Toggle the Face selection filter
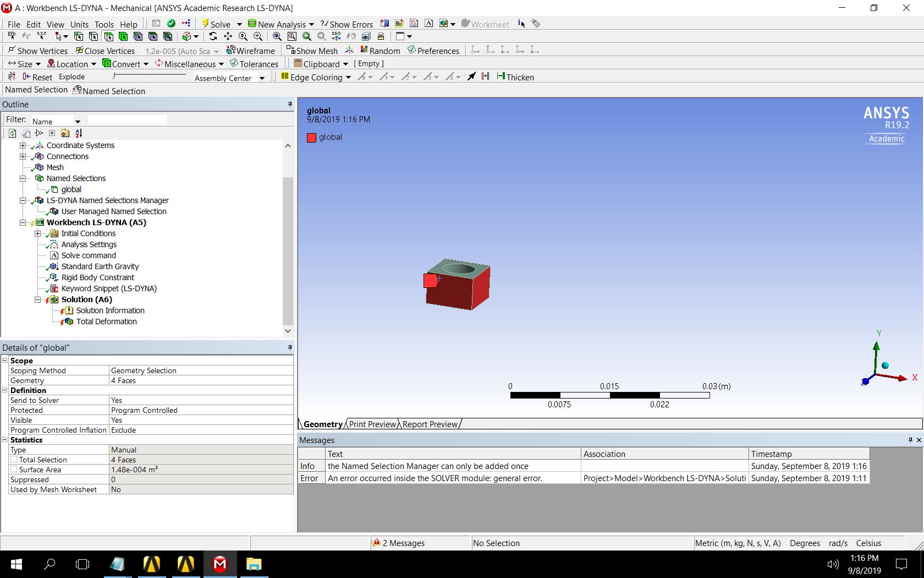 coord(108,36)
